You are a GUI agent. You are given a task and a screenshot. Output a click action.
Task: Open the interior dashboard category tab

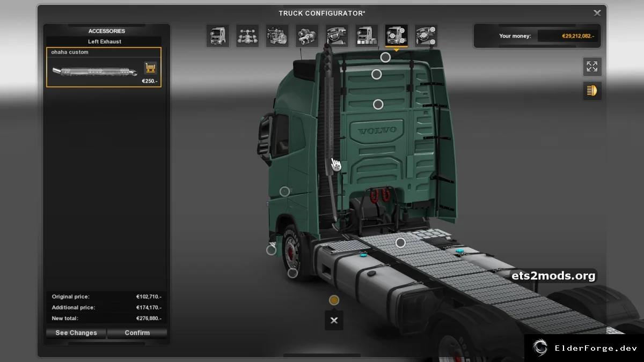[x=337, y=36]
